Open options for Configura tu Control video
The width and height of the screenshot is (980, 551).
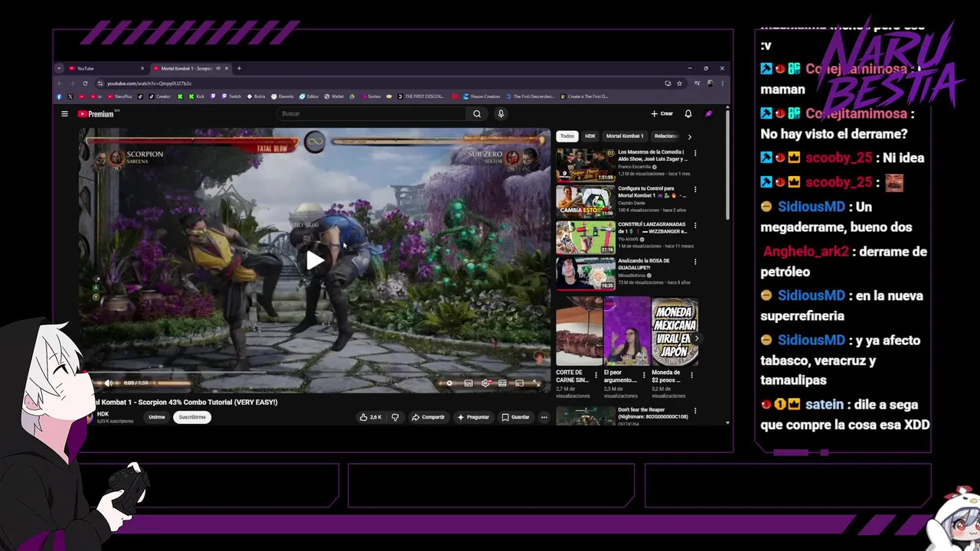[x=695, y=189]
